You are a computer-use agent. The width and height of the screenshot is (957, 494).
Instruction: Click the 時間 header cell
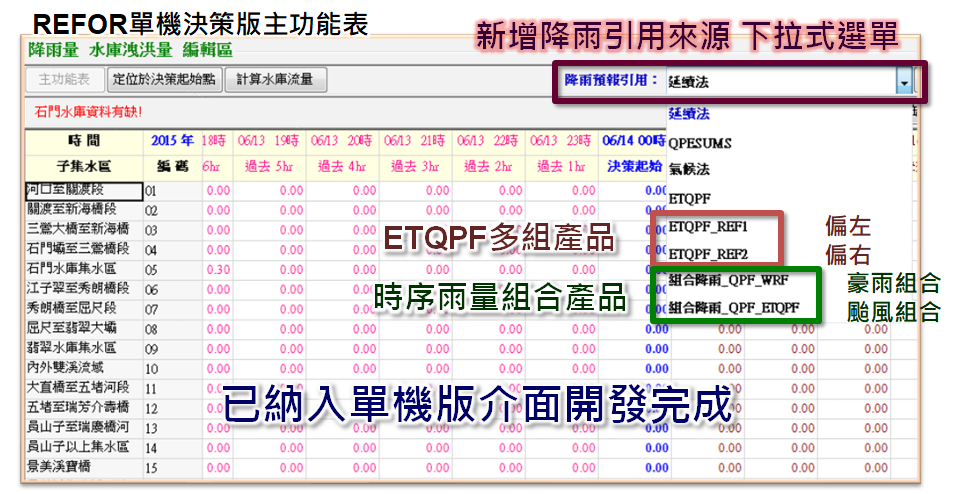pos(84,141)
